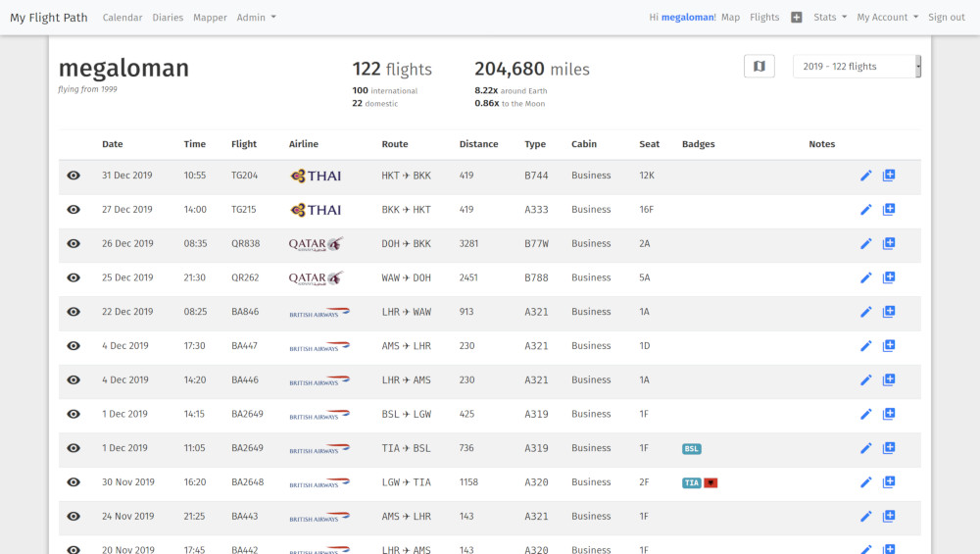This screenshot has width=980, height=554.
Task: Open the year selector showing 2019 - 122 flights
Action: 856,67
